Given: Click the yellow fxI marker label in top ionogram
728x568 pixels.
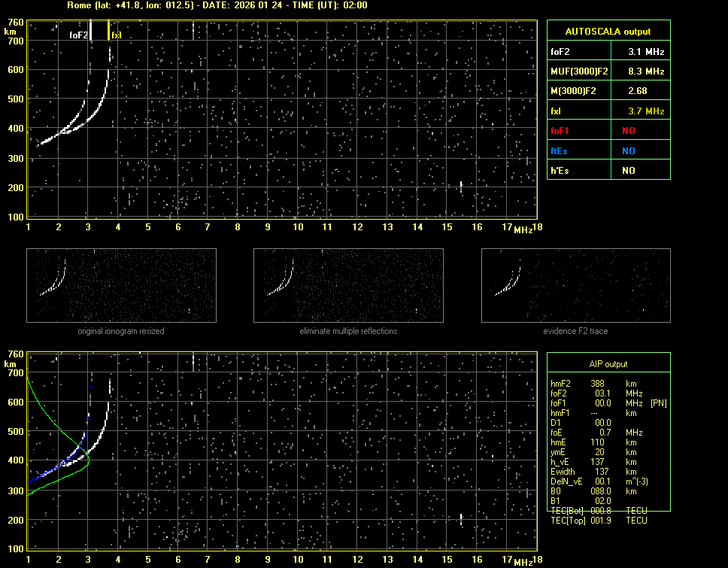Looking at the screenshot, I should point(116,35).
